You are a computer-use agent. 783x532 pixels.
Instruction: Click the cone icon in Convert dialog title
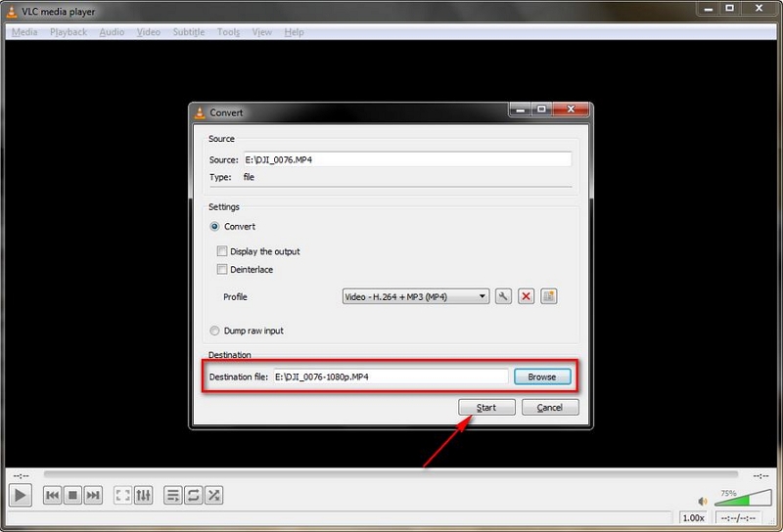point(200,112)
